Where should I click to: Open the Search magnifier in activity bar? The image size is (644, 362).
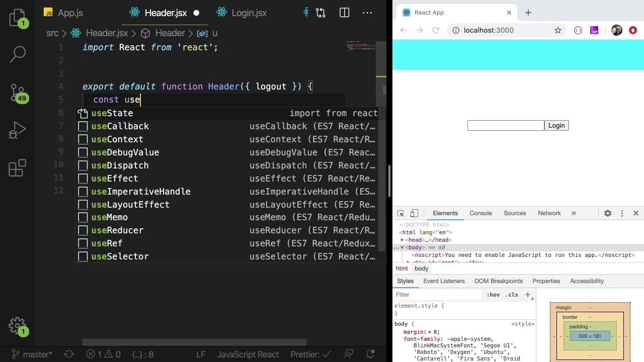tap(18, 55)
